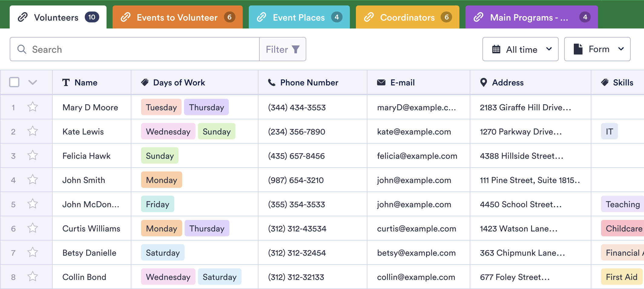Star the Mary D Moore row

click(x=33, y=107)
